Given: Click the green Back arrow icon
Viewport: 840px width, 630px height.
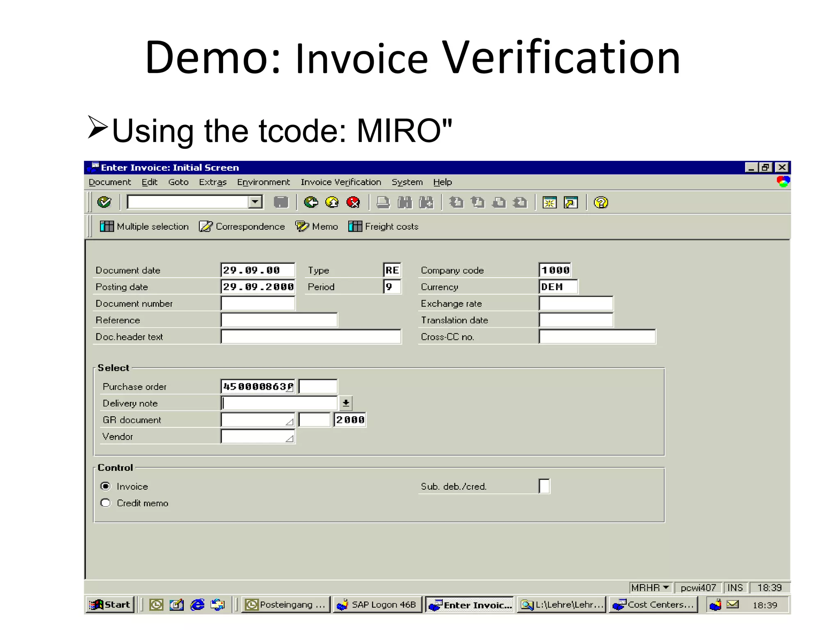Looking at the screenshot, I should click(311, 202).
